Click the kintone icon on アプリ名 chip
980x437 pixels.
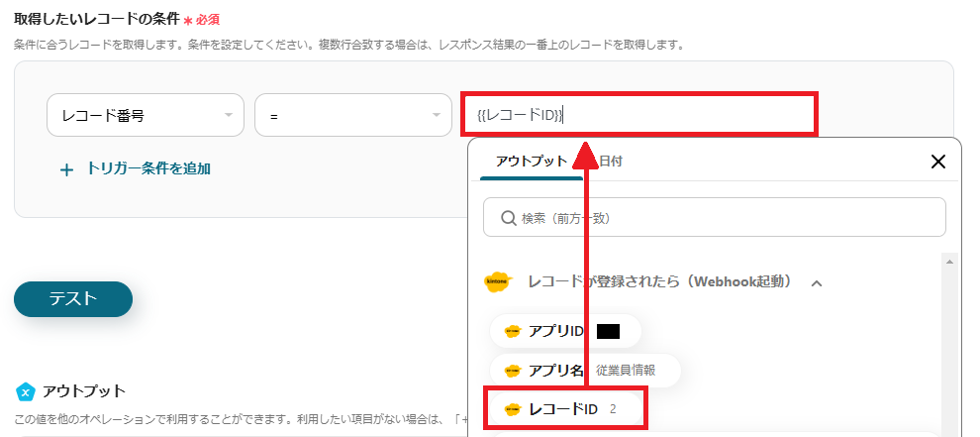tap(513, 371)
